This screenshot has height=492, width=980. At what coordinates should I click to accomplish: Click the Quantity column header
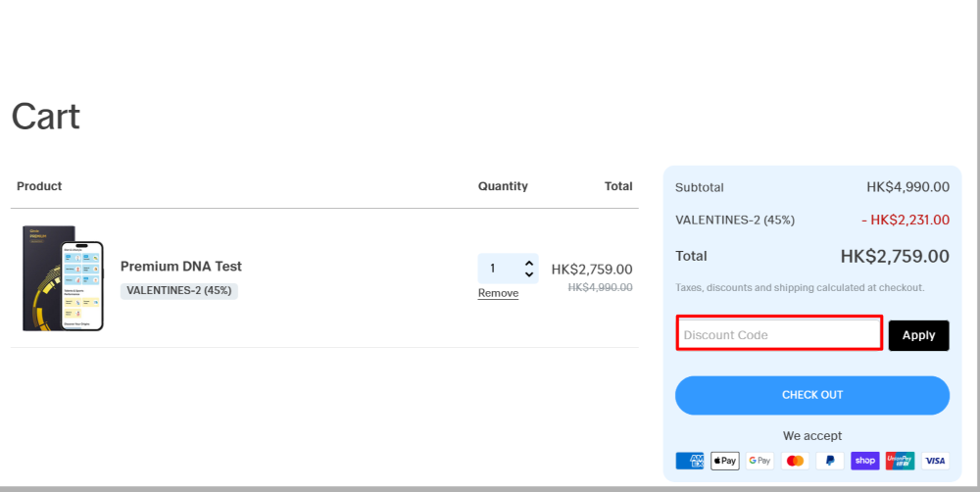(x=503, y=186)
